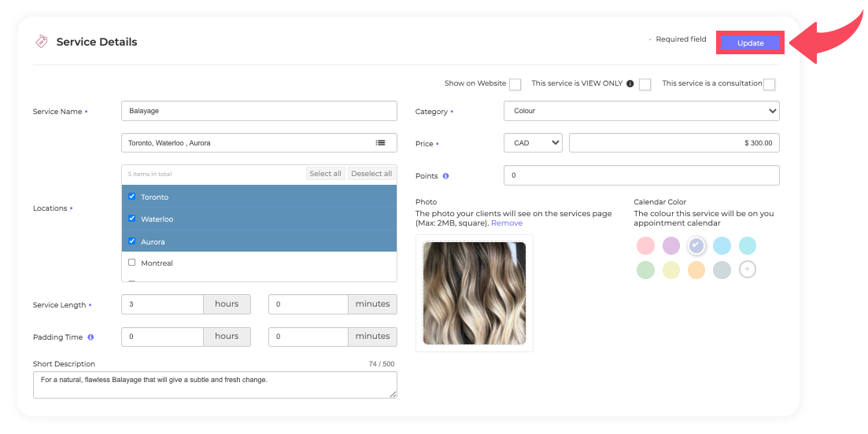Click the Select all button
This screenshot has width=868, height=434.
click(326, 174)
